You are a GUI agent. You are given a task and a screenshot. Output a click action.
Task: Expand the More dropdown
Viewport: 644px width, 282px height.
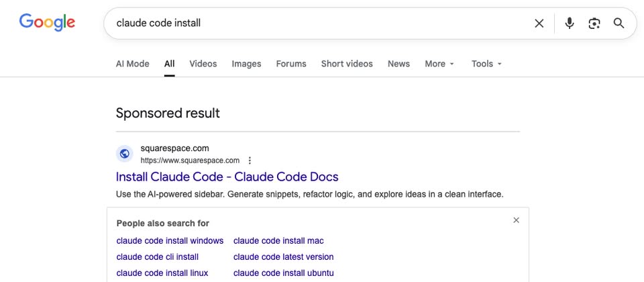tap(439, 64)
